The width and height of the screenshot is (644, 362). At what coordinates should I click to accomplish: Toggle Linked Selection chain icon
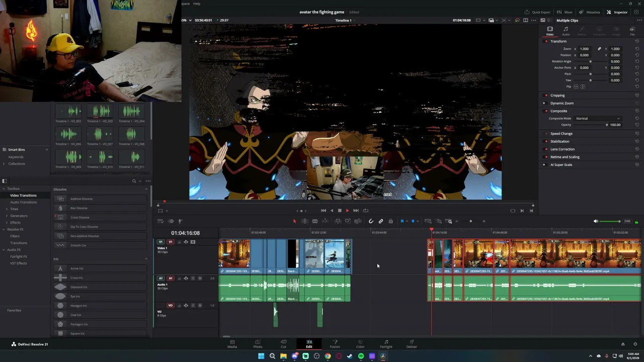381,221
